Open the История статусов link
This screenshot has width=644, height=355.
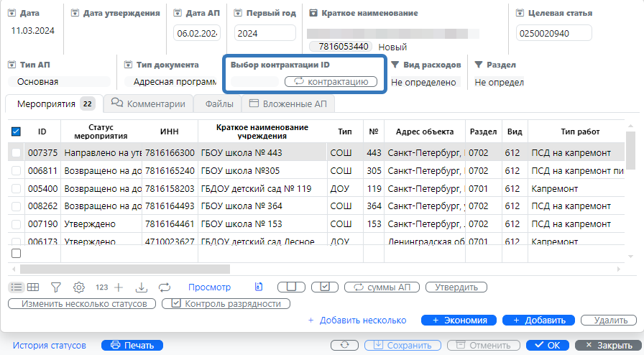(49, 346)
